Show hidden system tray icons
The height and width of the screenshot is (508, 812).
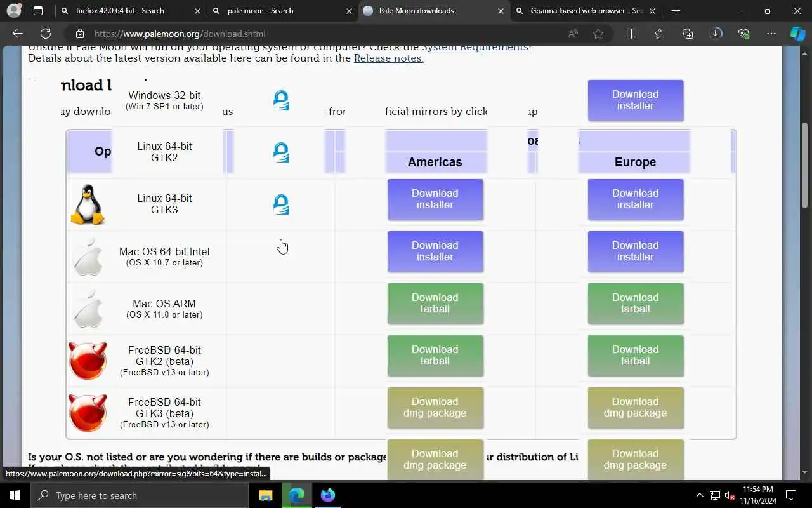700,495
